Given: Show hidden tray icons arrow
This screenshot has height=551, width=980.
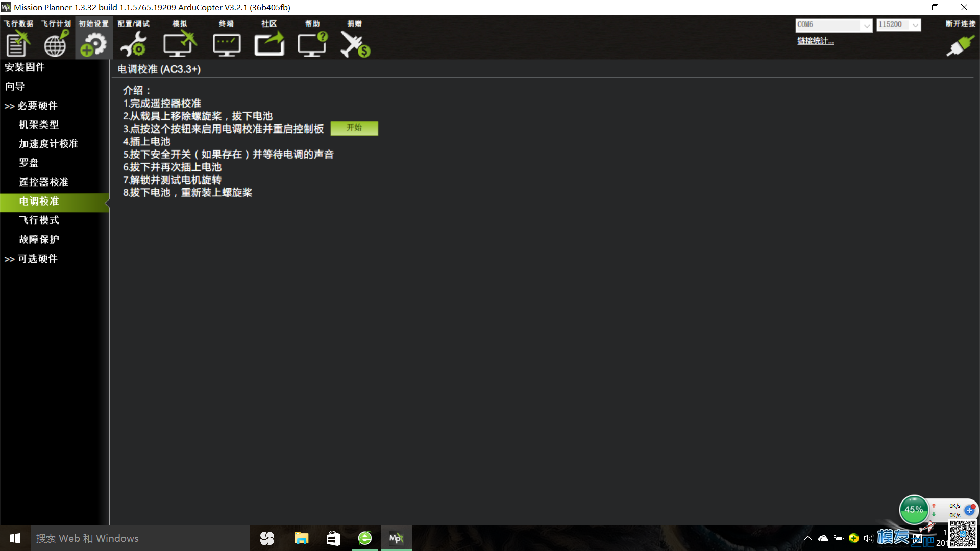Looking at the screenshot, I should (807, 538).
